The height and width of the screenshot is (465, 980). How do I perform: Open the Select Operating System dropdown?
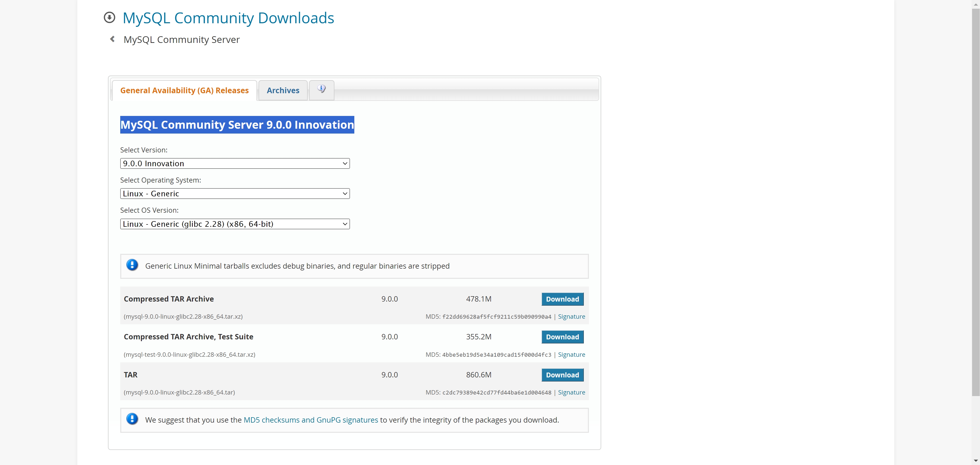[235, 194]
